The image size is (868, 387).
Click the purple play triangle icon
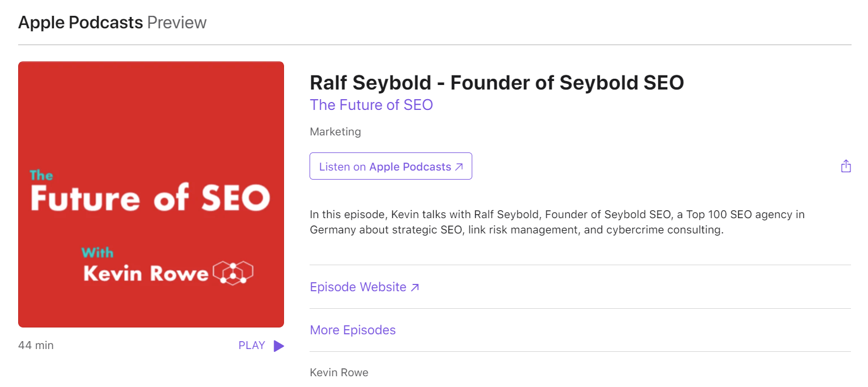[278, 346]
